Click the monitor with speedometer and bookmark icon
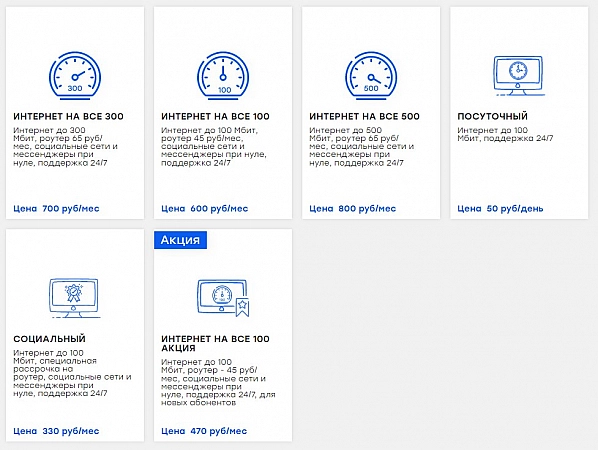The image size is (598, 450). (x=223, y=298)
